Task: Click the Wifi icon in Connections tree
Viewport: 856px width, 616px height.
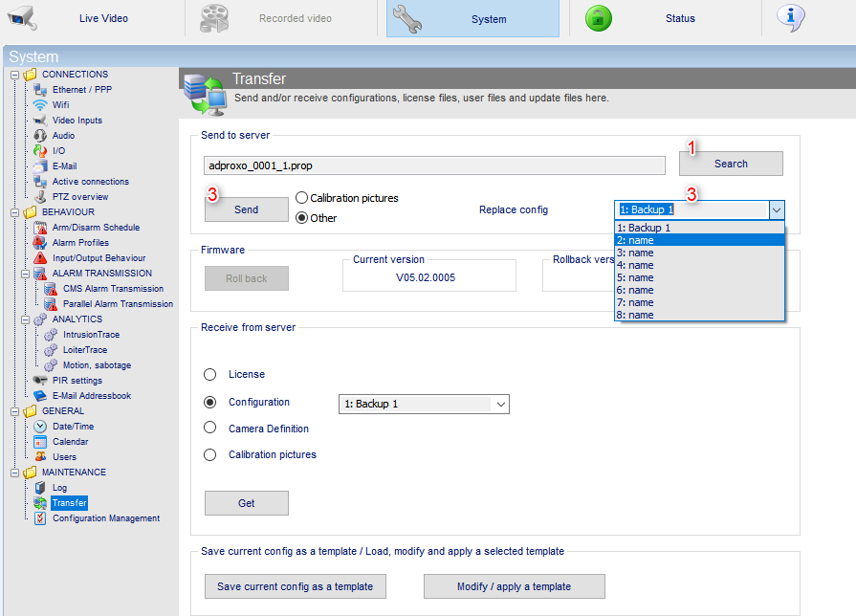Action: click(40, 105)
